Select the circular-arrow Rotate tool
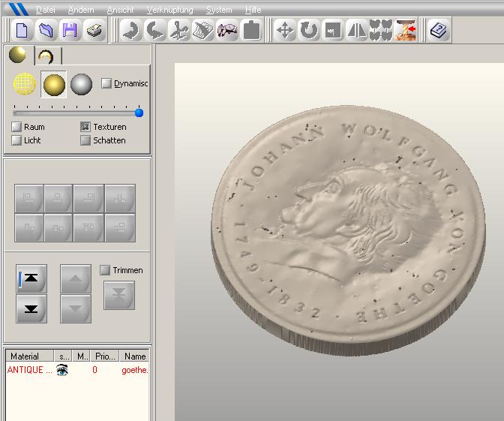This screenshot has height=421, width=504. pos(309,31)
